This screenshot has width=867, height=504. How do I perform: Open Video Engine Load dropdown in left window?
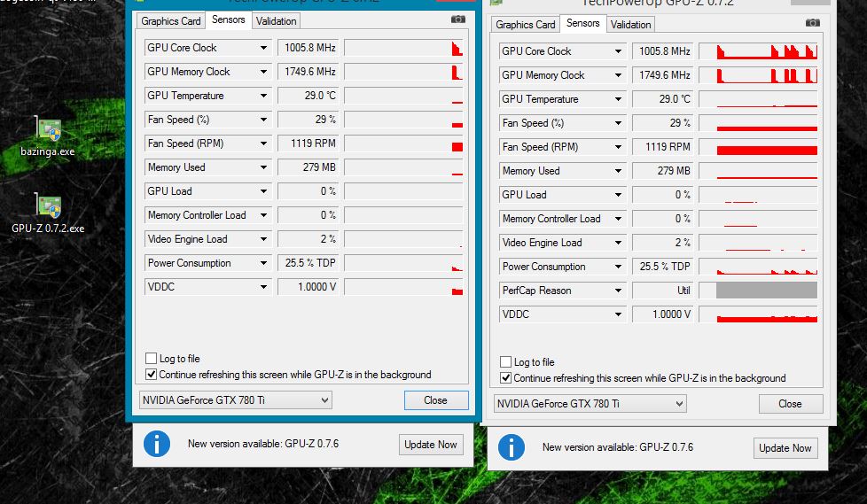tap(264, 239)
